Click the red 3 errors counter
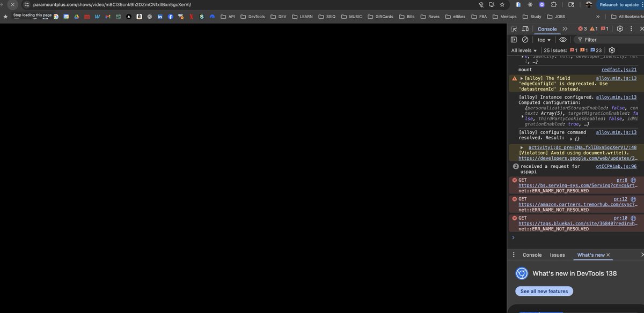Screen dimensions: 644x313 (x=582, y=29)
